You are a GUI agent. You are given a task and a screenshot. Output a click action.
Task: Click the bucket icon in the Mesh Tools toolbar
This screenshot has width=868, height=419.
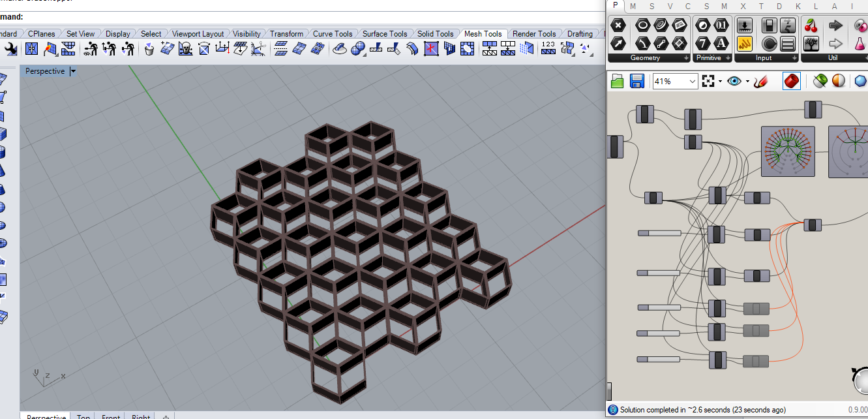(x=149, y=48)
